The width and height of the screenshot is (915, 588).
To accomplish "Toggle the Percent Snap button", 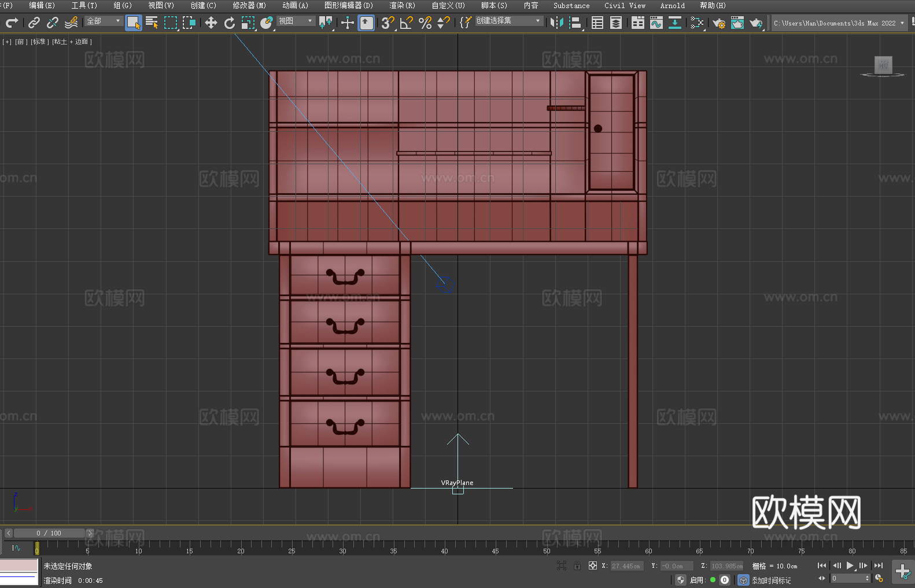I will click(x=425, y=23).
